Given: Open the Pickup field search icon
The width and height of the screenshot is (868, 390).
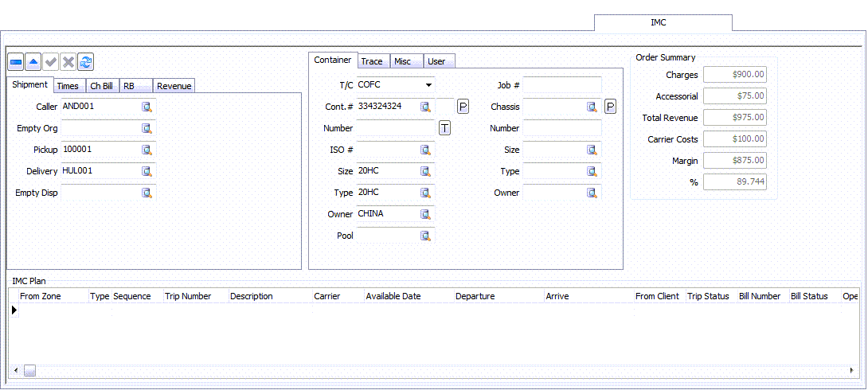Looking at the screenshot, I should tap(147, 150).
